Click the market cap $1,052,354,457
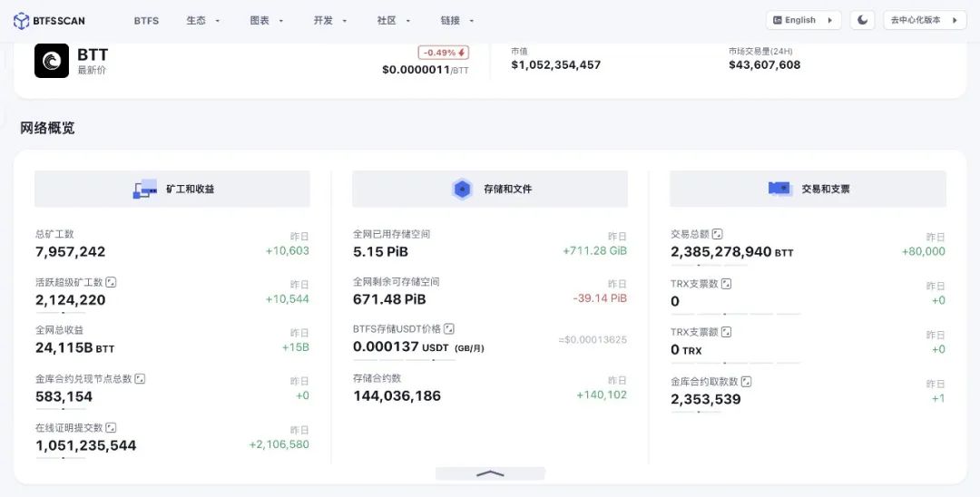Screen dimensions: 980x497 click(x=555, y=65)
